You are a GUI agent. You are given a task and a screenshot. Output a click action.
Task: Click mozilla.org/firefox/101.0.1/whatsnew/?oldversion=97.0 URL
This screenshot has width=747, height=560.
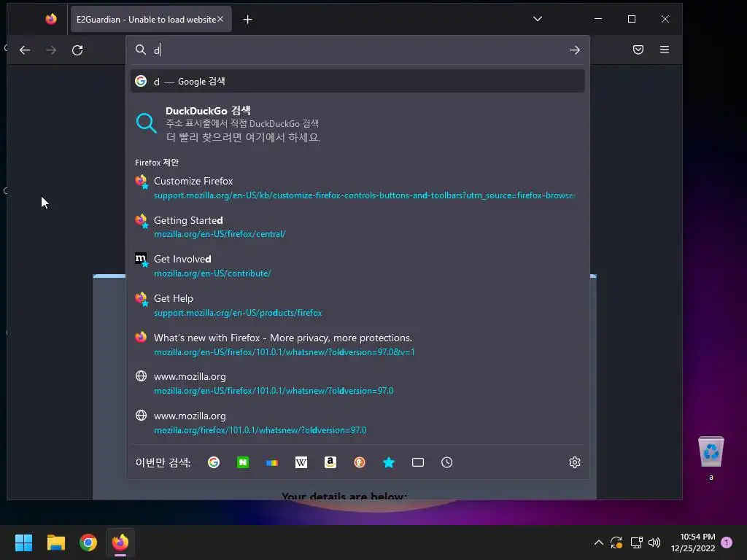click(260, 430)
